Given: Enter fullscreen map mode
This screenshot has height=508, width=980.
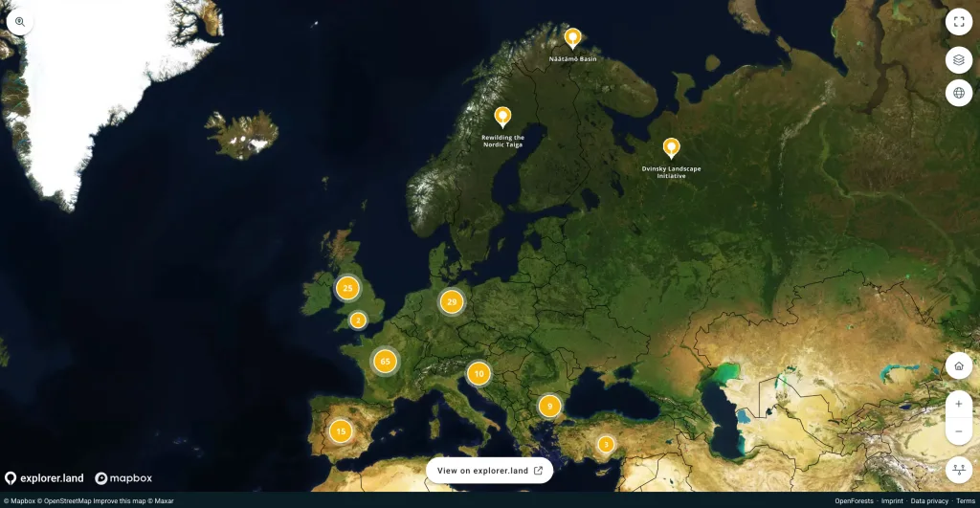Looking at the screenshot, I should 959,22.
